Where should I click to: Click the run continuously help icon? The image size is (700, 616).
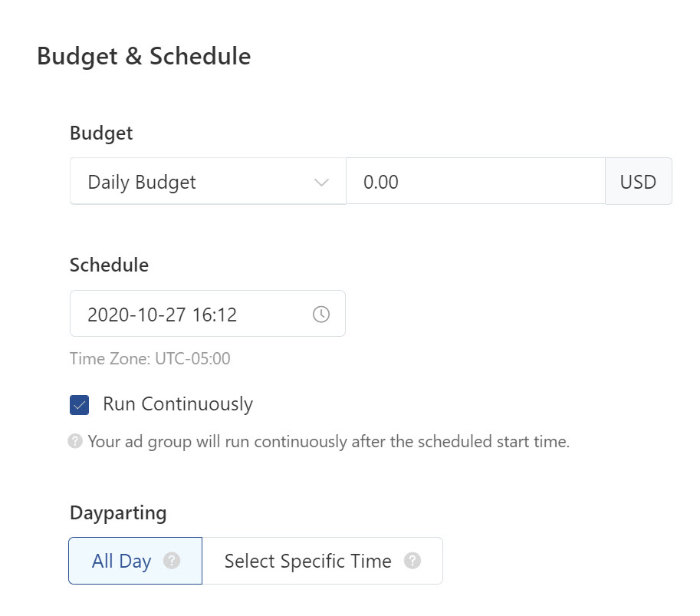[74, 441]
